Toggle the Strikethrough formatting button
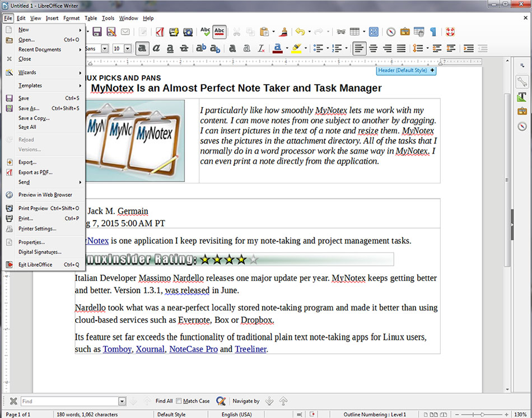 click(184, 49)
